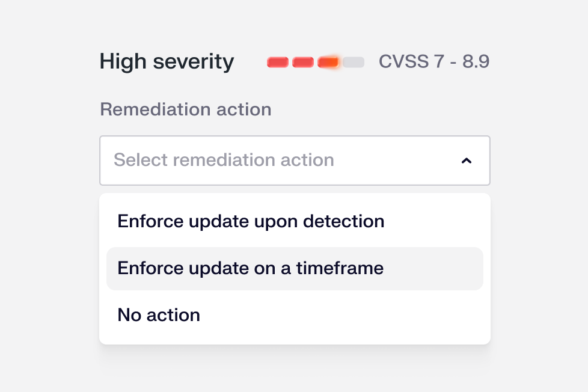Click the glowing orange third severity segment
The image size is (588, 392).
(x=328, y=62)
